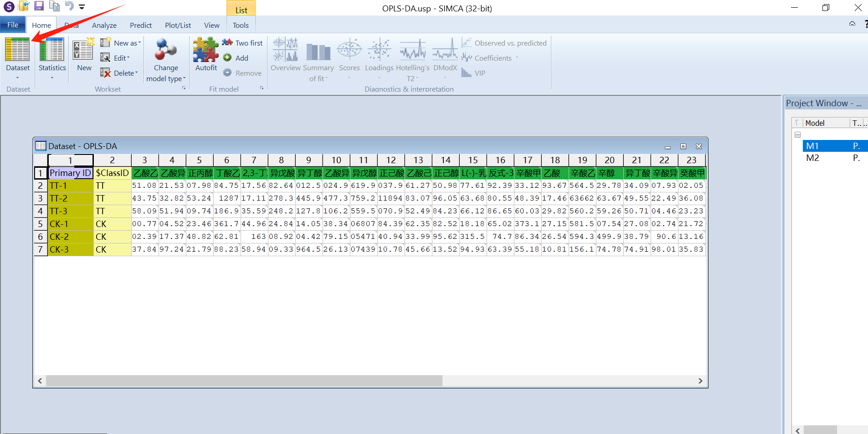The width and height of the screenshot is (868, 434).
Task: Click the Two first components button
Action: tap(243, 43)
